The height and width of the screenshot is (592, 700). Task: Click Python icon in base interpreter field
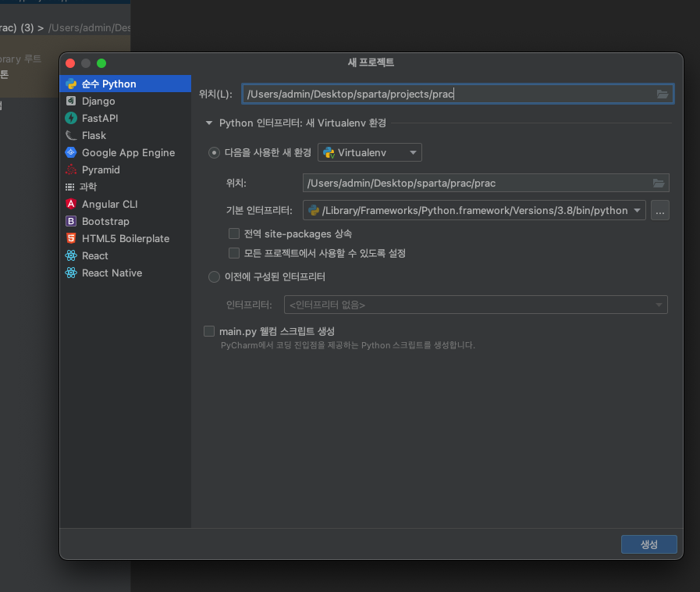coord(314,210)
